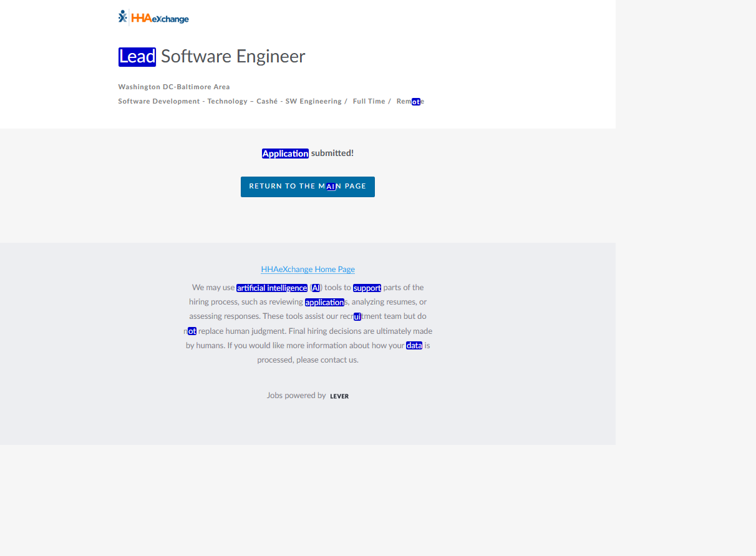Click the highlighted word applications in the disclaimer
Viewport: 756px width, 556px height.
point(324,303)
